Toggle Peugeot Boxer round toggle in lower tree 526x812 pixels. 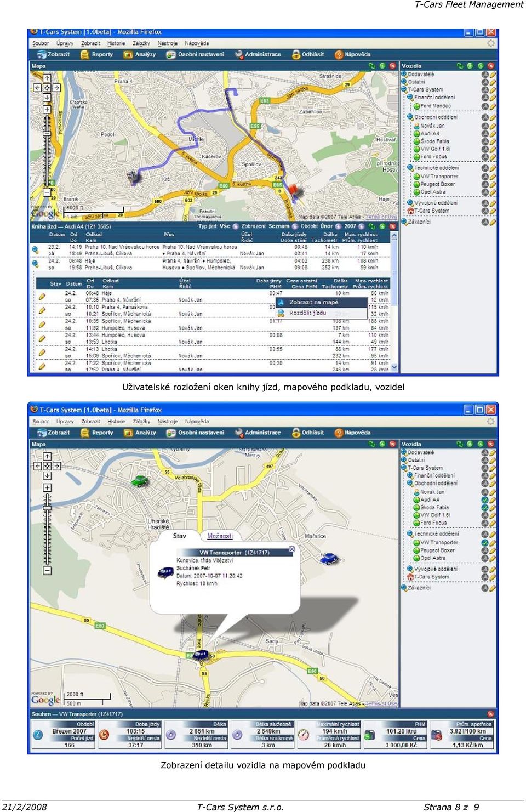point(485,550)
